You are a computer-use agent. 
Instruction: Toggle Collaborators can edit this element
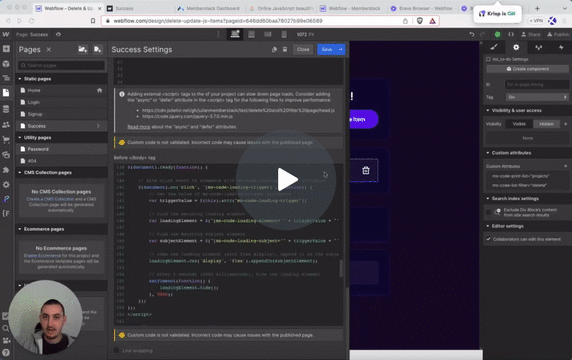tap(488, 239)
